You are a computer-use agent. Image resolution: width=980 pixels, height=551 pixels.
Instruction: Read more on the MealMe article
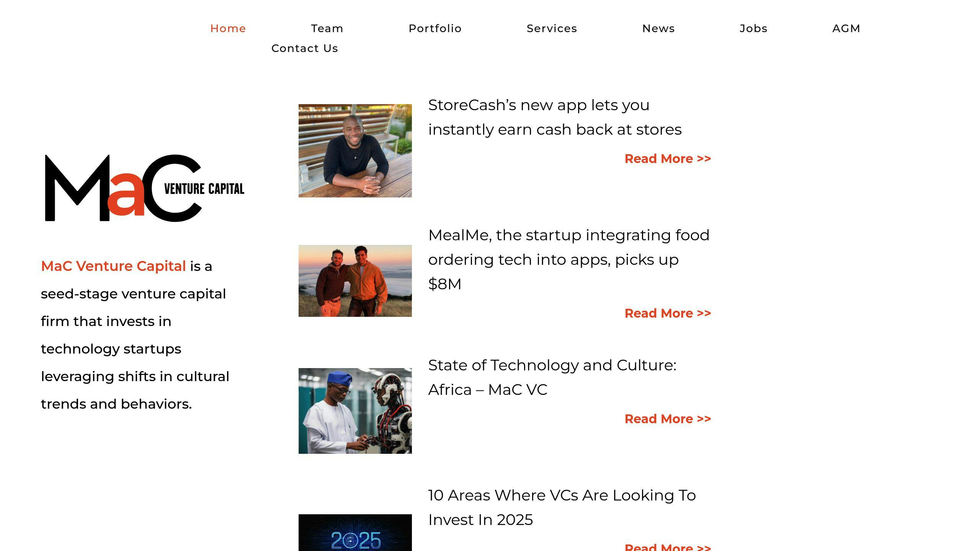pyautogui.click(x=667, y=313)
